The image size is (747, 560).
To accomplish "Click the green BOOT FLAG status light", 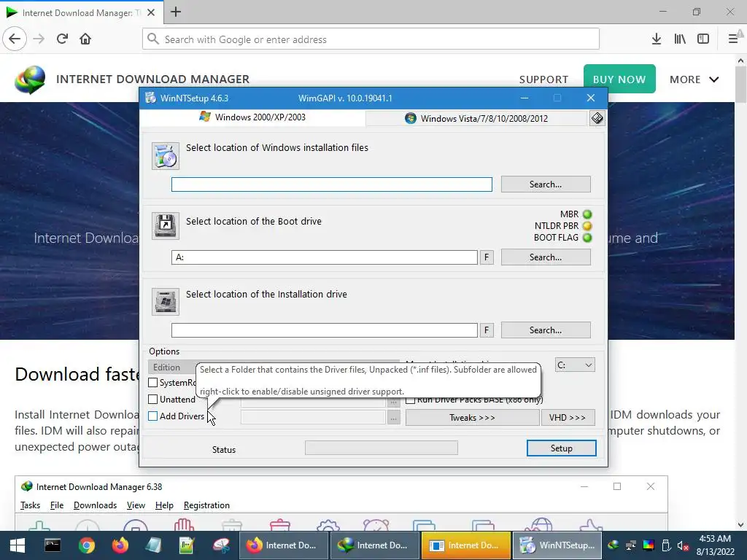I will 587,238.
